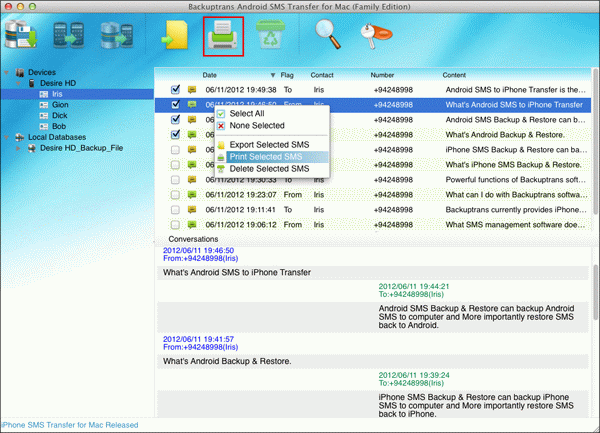Screen dimensions: 600x433
Task: Click contact icon next to Dick
Action: tap(44, 116)
